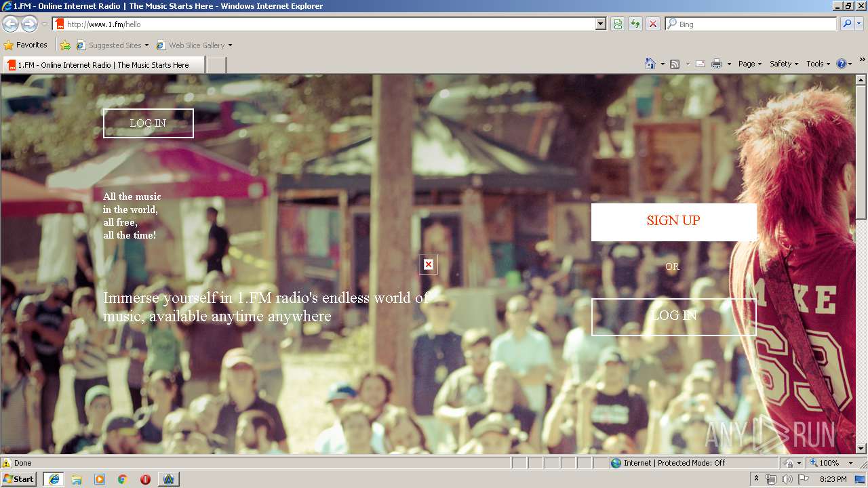This screenshot has height=488, width=868.
Task: Click the Back navigation arrow
Action: [x=10, y=24]
